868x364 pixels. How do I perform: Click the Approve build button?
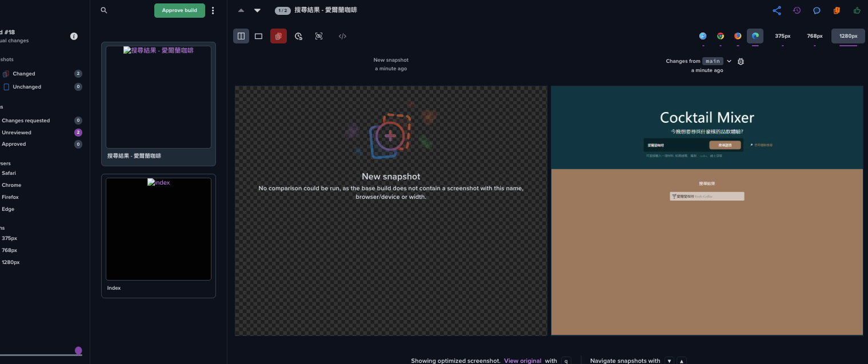point(179,10)
